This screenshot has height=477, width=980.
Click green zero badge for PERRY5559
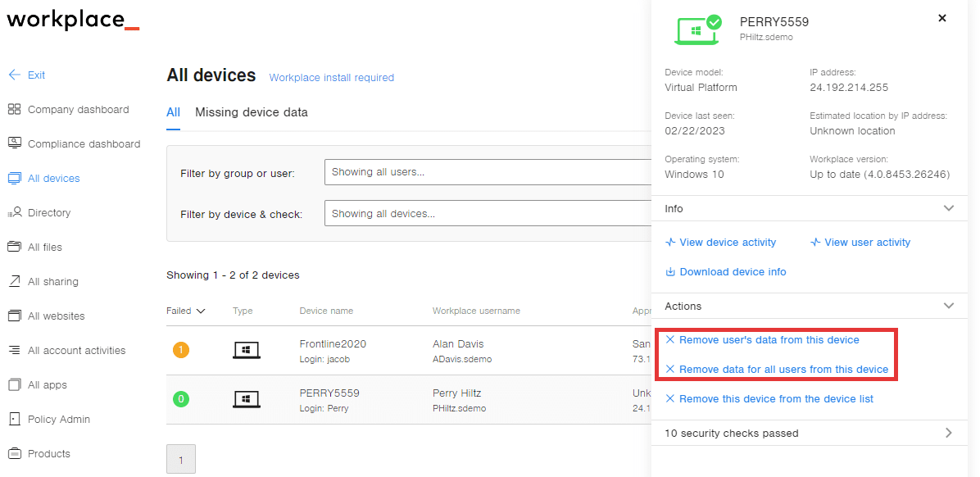pos(180,399)
